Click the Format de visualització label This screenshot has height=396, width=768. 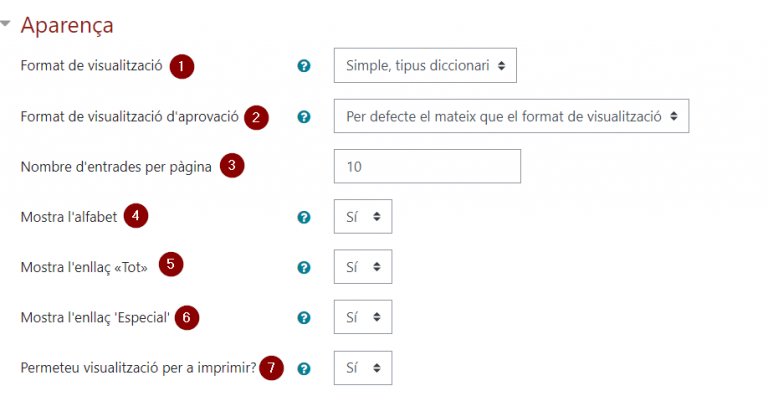point(92,65)
